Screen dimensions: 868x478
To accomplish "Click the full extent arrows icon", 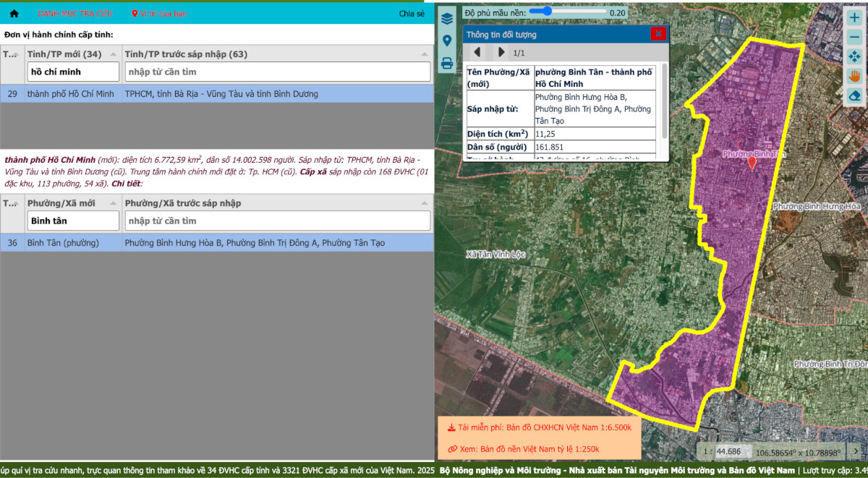I will pos(854,56).
